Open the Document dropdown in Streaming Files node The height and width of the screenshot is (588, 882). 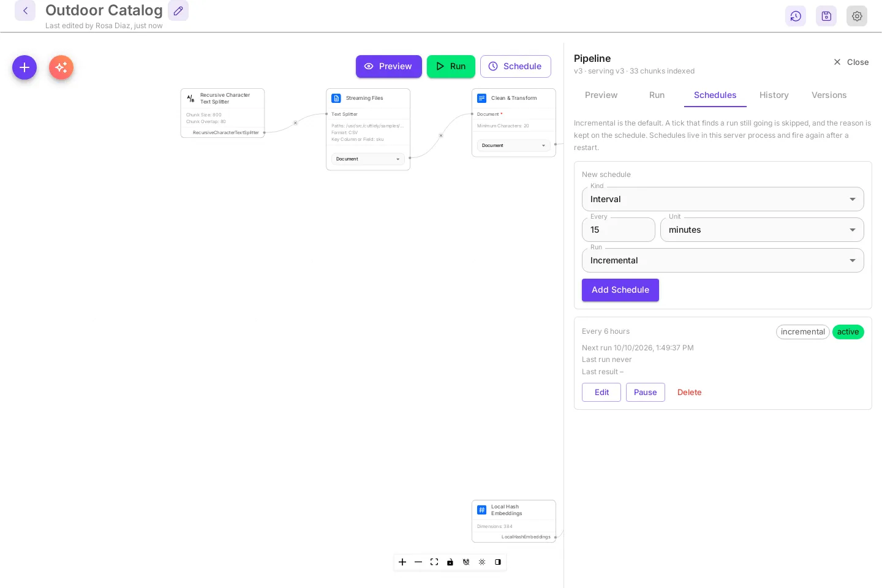(368, 159)
